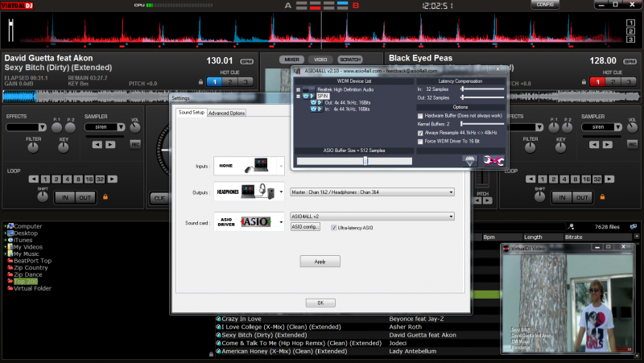Select waveform zoom level 1
The height and width of the screenshot is (363, 644).
[x=630, y=23]
